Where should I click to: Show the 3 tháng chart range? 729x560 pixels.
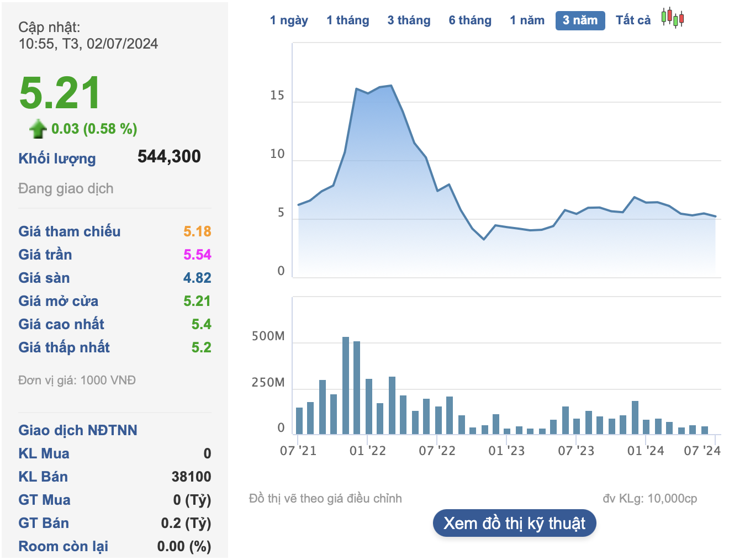[x=409, y=20]
